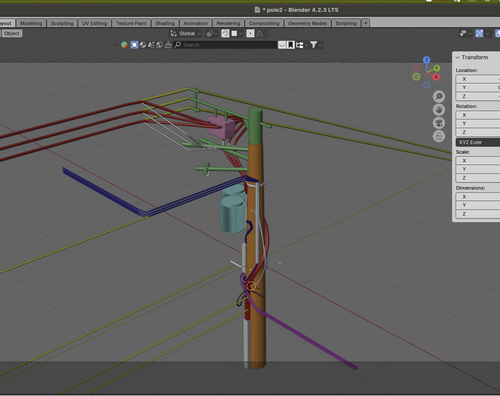Switch to the UV Editing workspace tab
500x396 pixels.
[94, 23]
